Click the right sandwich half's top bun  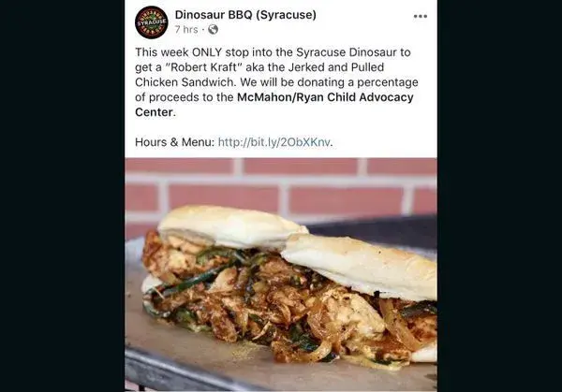(361, 265)
